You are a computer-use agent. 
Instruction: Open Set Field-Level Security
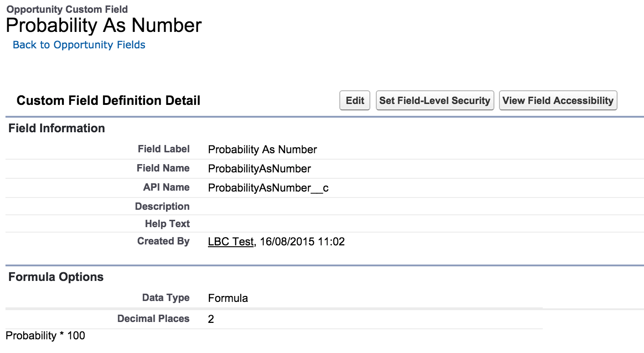point(435,100)
